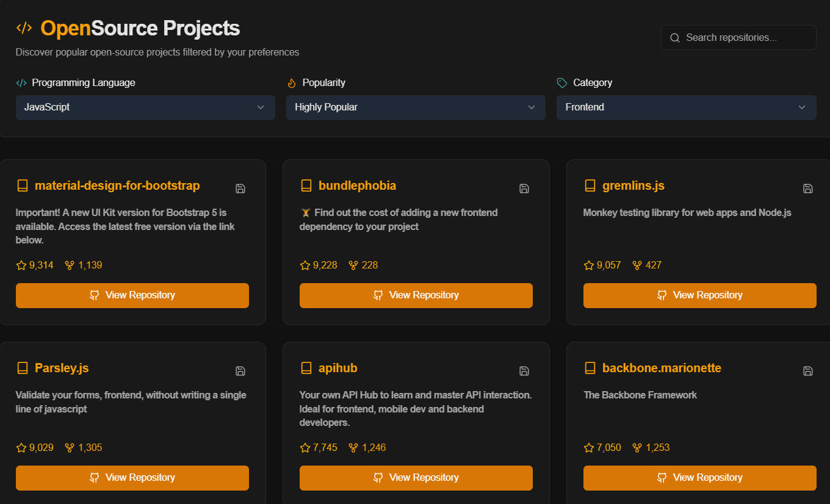This screenshot has height=504, width=830.
Task: Click the fork icon on gremlins.js card
Action: click(x=637, y=265)
